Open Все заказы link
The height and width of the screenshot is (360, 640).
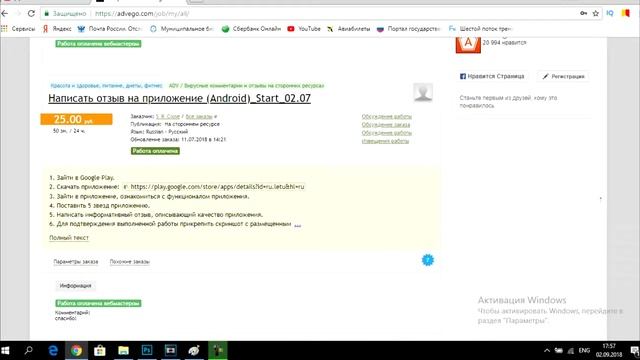199,117
